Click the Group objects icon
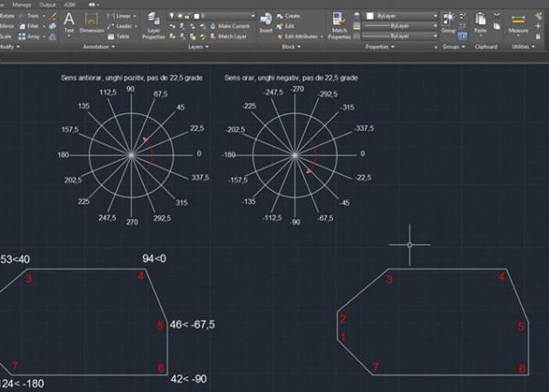The width and height of the screenshot is (549, 392). tap(448, 21)
